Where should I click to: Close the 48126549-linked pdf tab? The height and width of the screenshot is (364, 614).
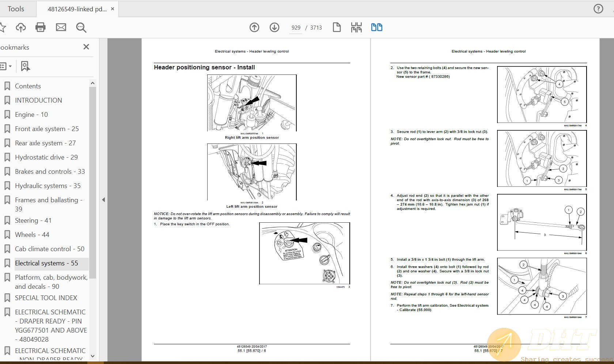(x=113, y=9)
